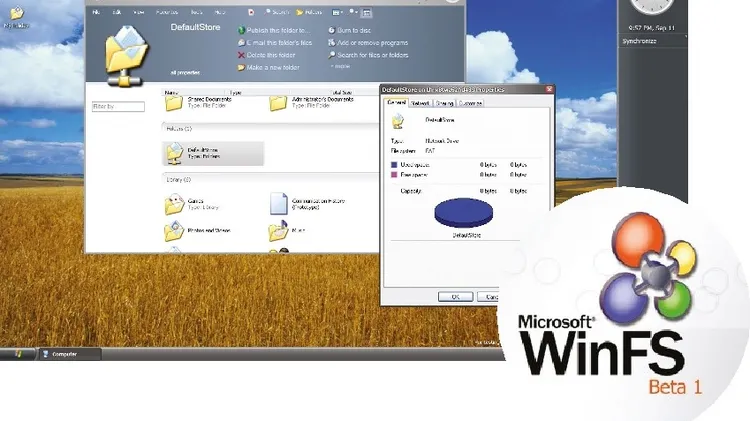The width and height of the screenshot is (750, 421).
Task: Click the Start button Windows logo
Action: [x=18, y=354]
